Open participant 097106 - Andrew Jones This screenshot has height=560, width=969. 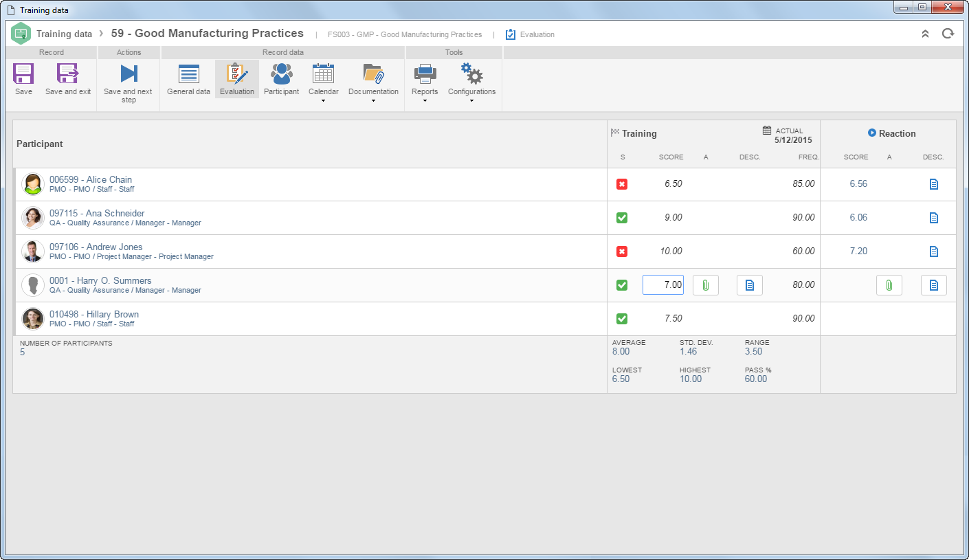coord(96,247)
